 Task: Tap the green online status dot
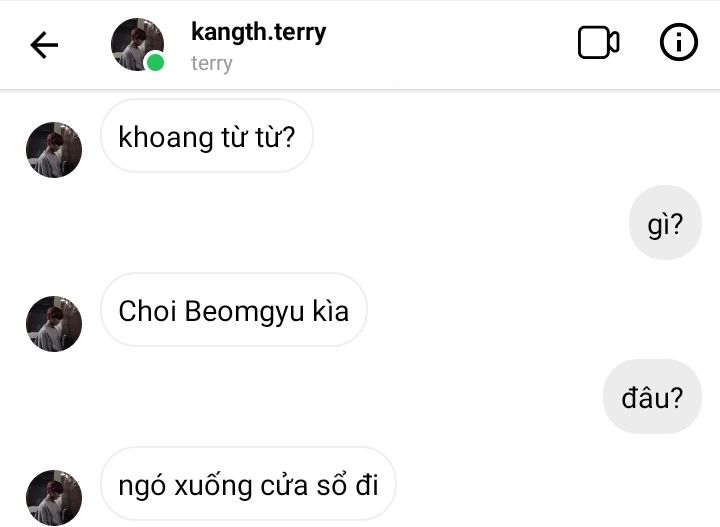tap(155, 62)
